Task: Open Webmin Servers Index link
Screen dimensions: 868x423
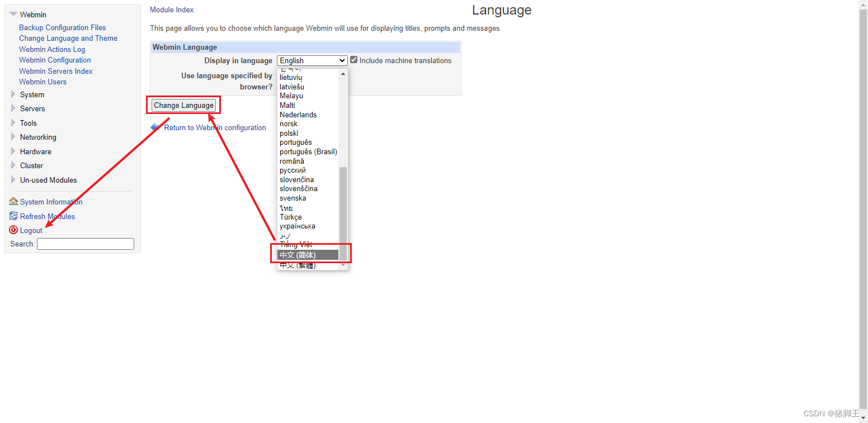Action: (x=56, y=71)
